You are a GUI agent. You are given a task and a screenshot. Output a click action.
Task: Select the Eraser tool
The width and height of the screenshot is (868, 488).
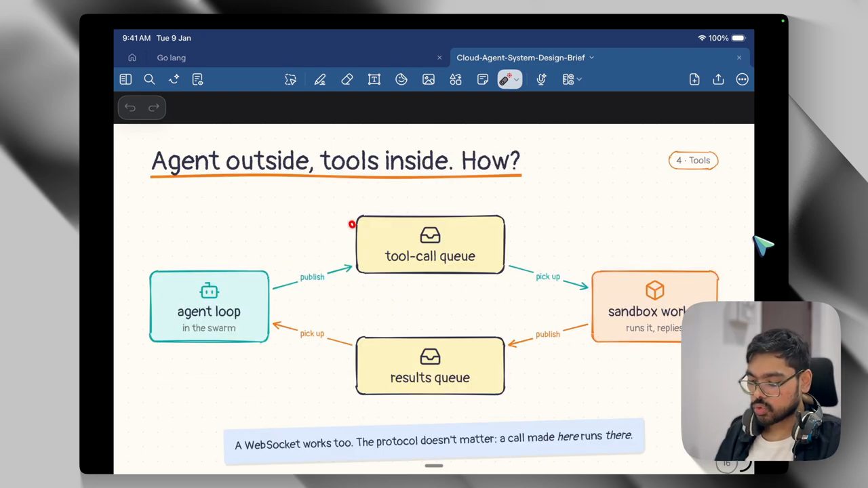coord(347,79)
